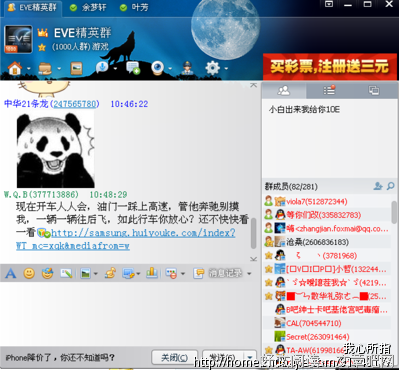Open the group home icon
Viewport: 399px width, 370px height.
15,69
